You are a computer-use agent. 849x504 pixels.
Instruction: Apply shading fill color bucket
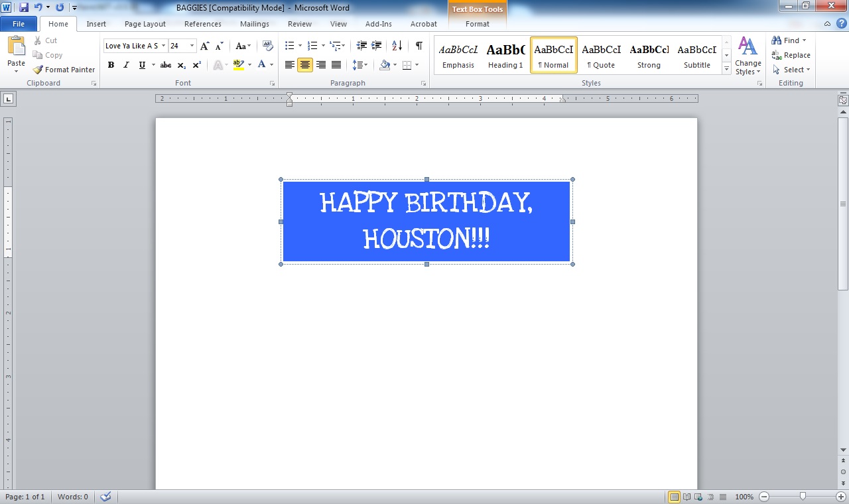[x=385, y=65]
